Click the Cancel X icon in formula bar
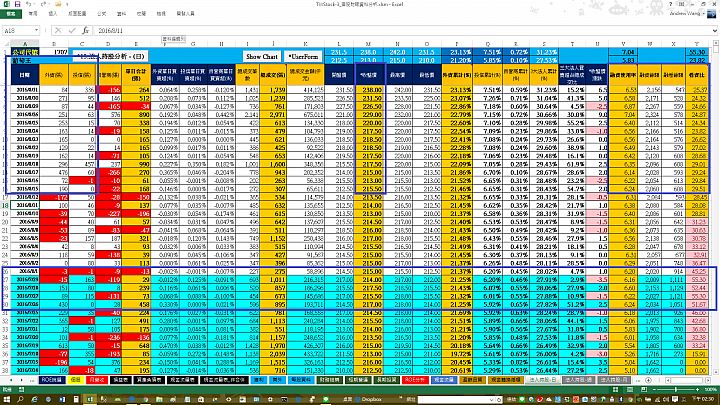 point(58,30)
